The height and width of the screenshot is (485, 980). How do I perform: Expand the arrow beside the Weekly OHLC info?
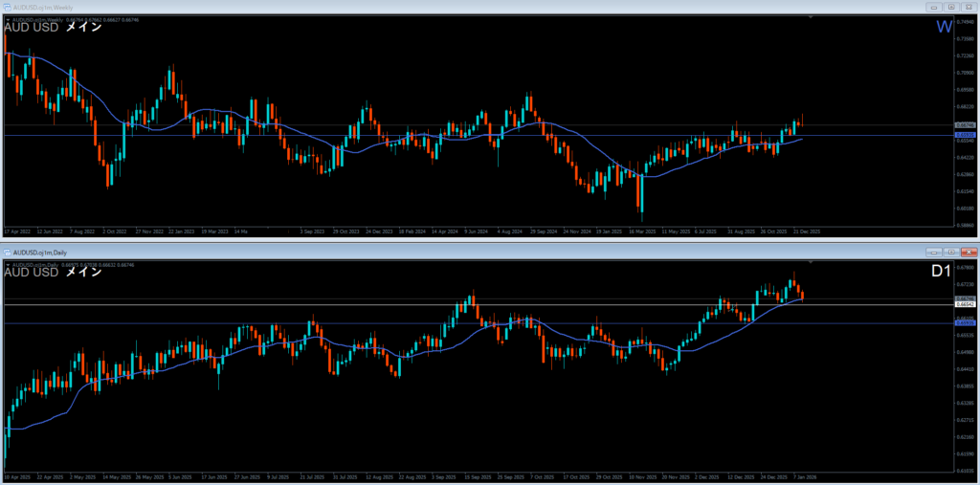click(x=7, y=19)
